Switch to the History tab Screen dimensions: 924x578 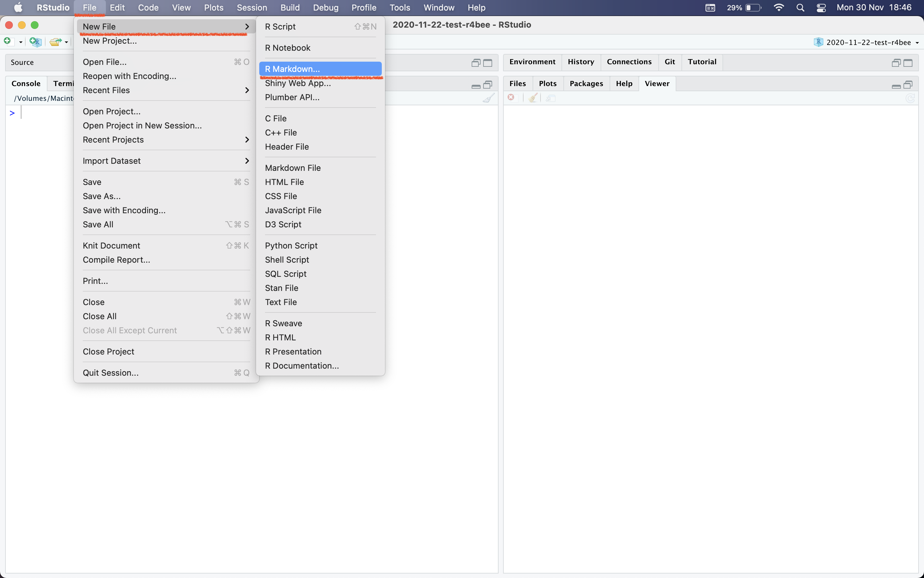(x=581, y=62)
